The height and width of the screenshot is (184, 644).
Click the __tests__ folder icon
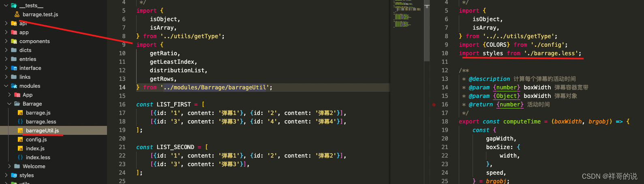(x=14, y=6)
